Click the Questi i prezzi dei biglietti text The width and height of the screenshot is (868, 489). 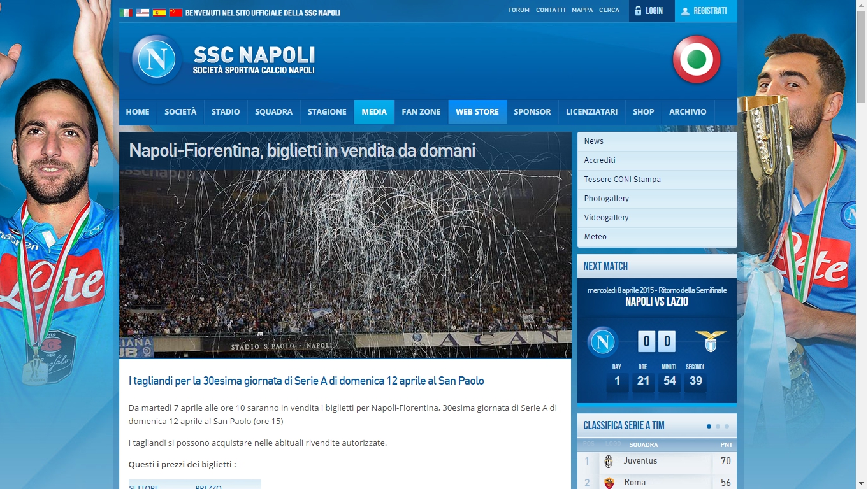(x=182, y=465)
